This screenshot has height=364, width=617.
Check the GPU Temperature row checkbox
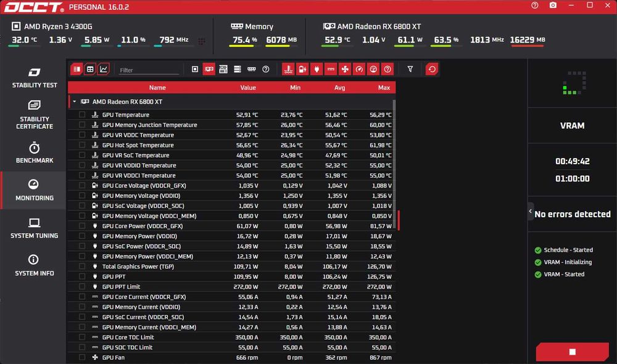(x=82, y=115)
